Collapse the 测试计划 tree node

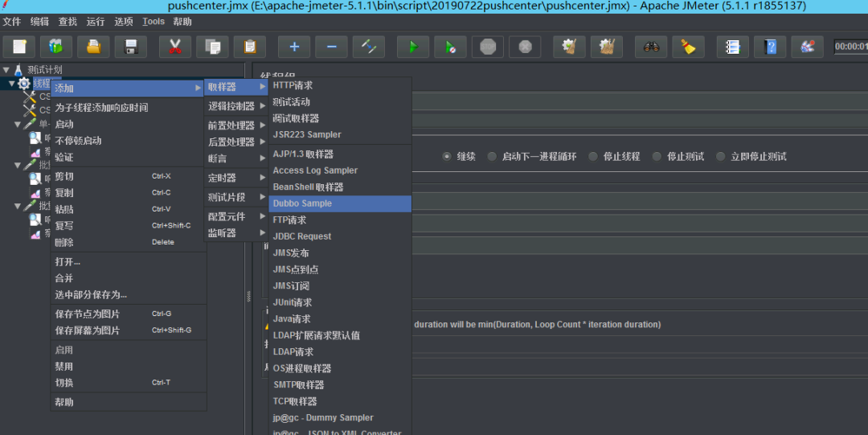[6, 70]
